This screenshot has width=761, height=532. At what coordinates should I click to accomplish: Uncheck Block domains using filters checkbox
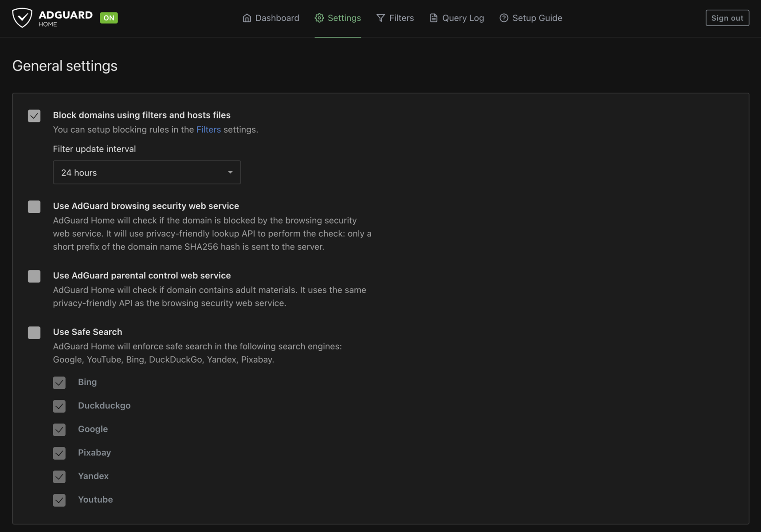tap(34, 116)
